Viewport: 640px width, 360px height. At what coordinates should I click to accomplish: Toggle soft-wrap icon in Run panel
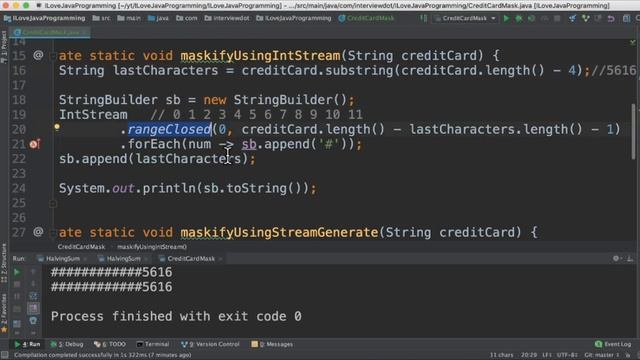coord(33,296)
